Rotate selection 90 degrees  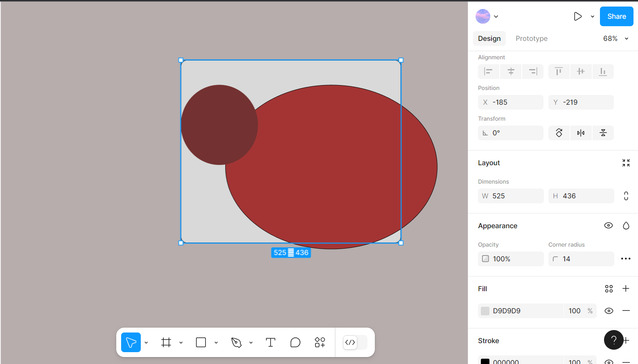559,133
